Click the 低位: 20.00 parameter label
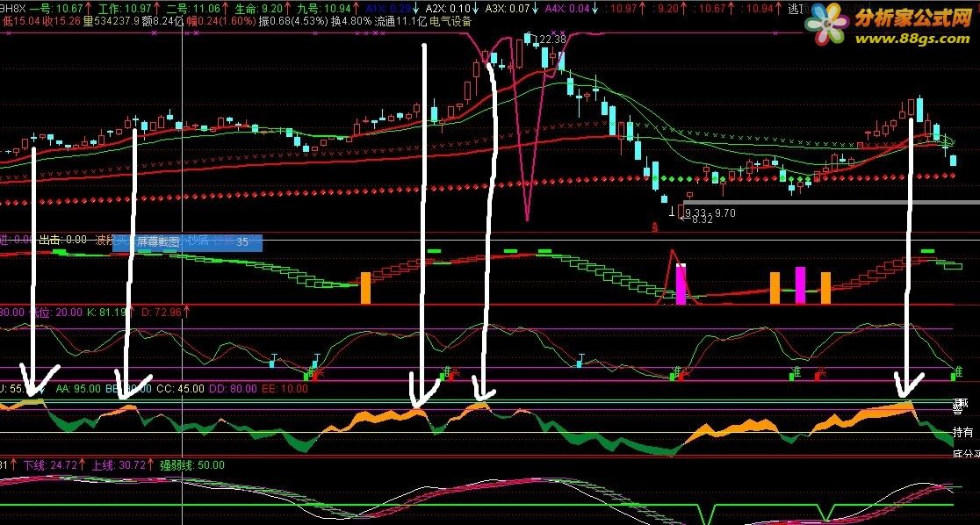Viewport: 980px width, 525px height. 55,312
